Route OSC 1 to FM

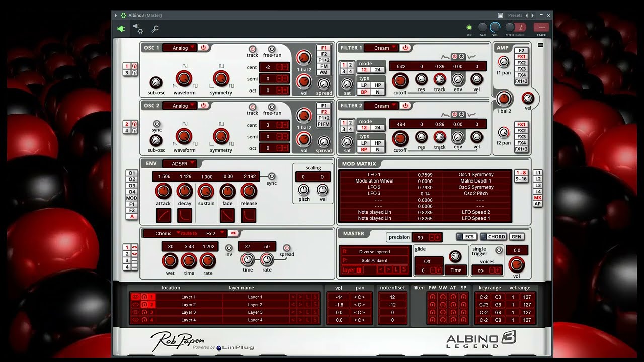(324, 66)
